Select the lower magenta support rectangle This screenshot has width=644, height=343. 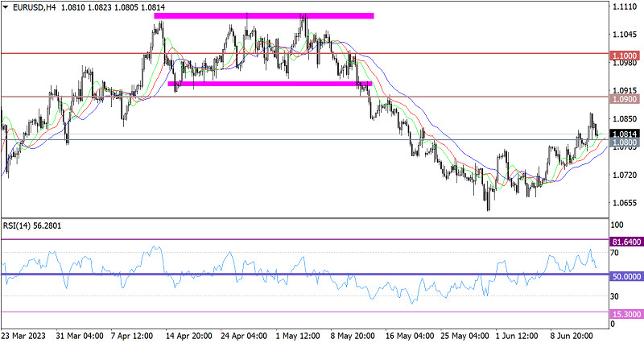(x=270, y=83)
